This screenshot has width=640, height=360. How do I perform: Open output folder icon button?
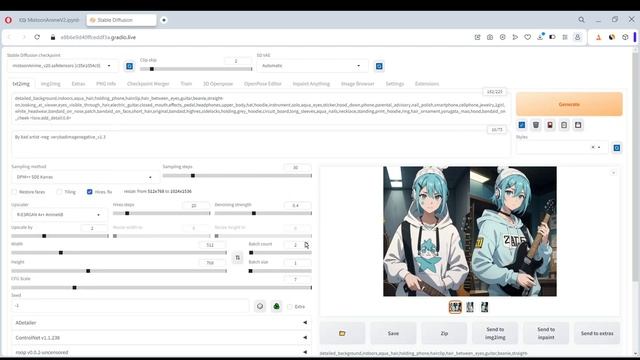pos(342,333)
